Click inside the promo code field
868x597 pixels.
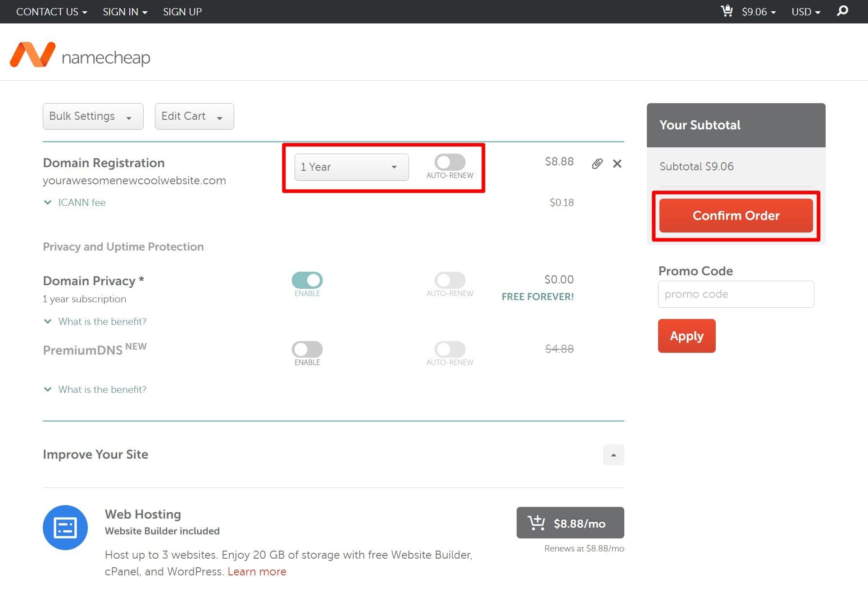(x=736, y=294)
